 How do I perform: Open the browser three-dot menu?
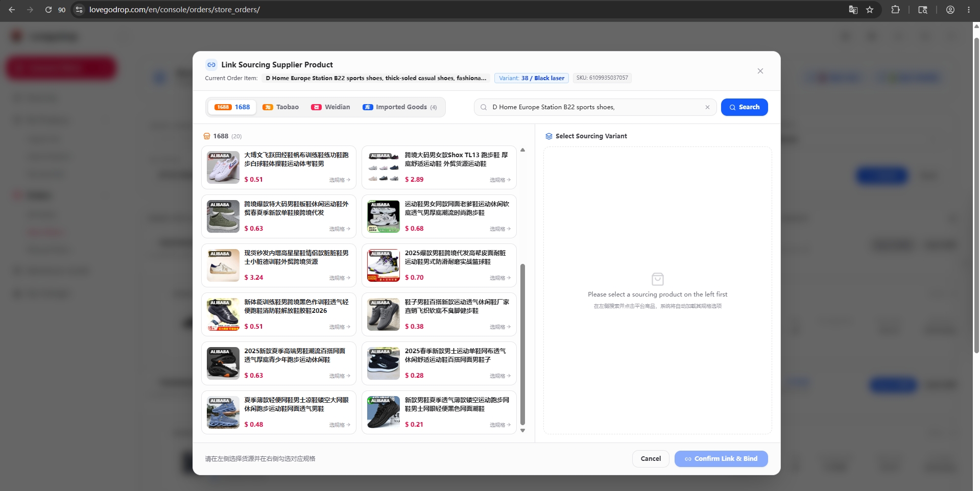(969, 10)
